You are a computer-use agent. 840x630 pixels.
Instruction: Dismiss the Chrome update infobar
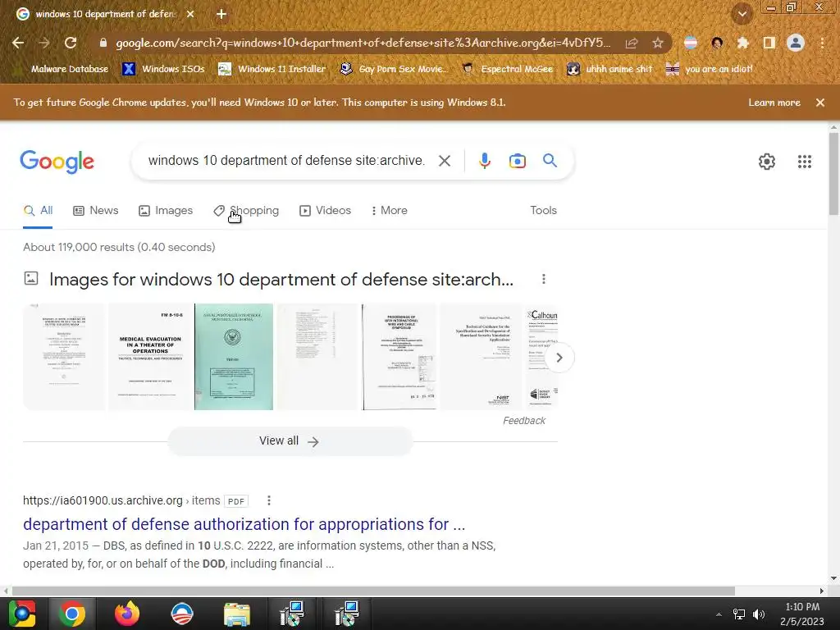click(819, 103)
